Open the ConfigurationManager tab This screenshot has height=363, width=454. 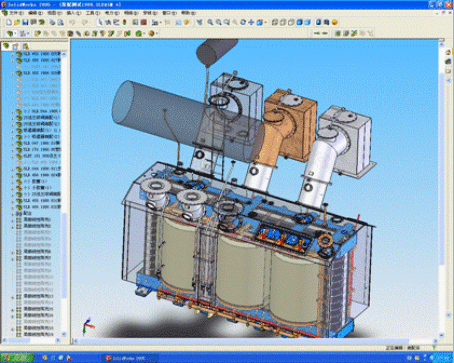point(25,46)
